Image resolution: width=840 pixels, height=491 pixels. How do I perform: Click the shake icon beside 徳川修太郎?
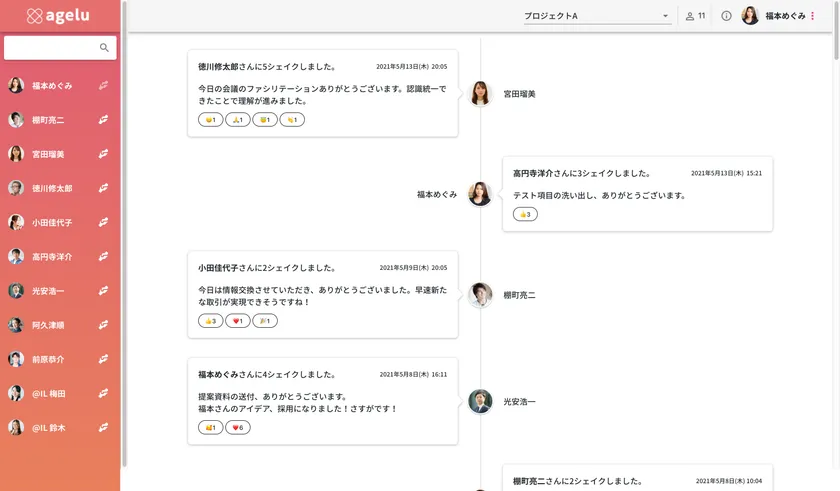(104, 188)
